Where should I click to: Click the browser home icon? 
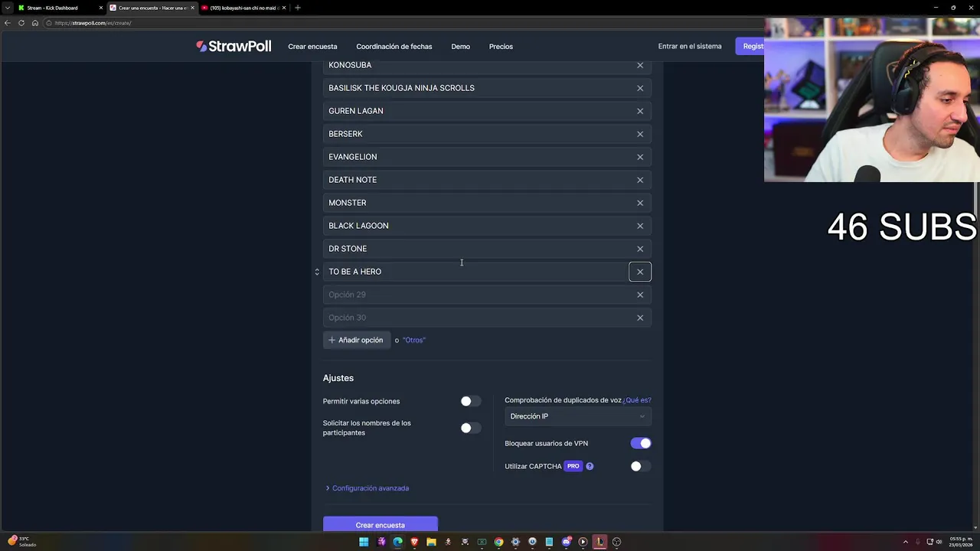pyautogui.click(x=34, y=23)
